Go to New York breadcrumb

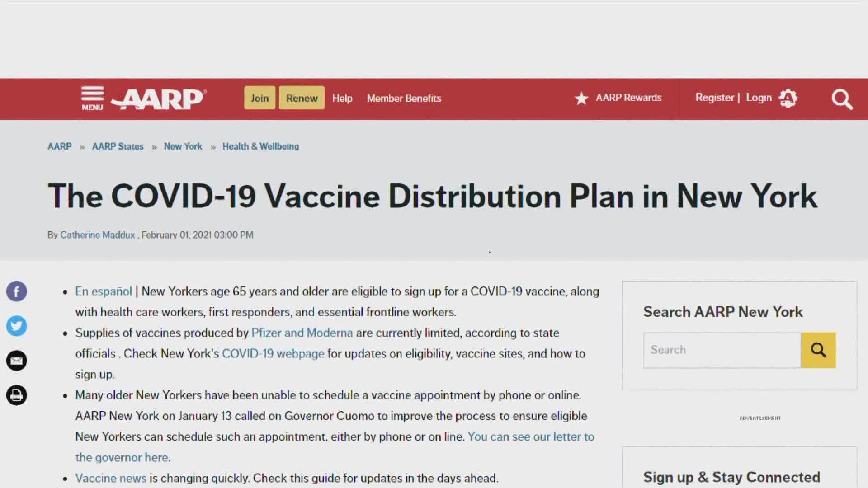tap(183, 146)
